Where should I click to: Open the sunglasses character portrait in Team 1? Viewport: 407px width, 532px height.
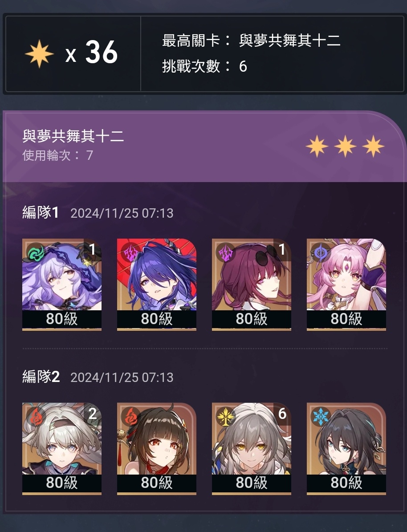coord(252,284)
